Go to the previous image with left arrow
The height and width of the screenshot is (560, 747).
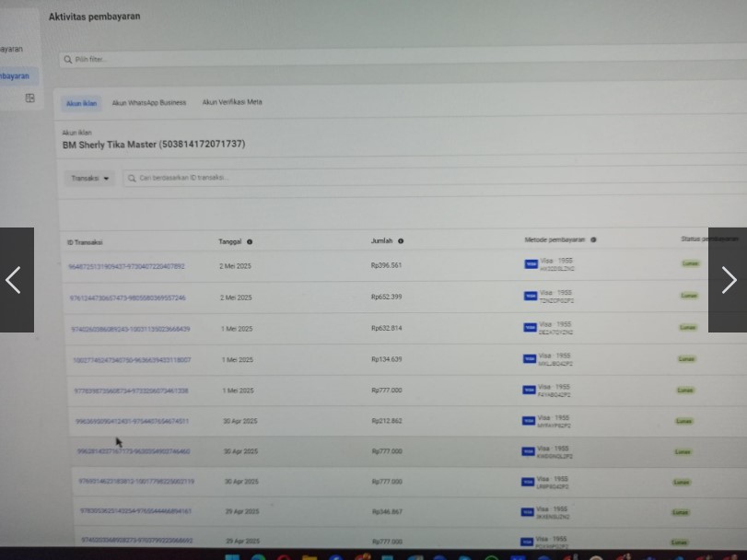coord(14,280)
